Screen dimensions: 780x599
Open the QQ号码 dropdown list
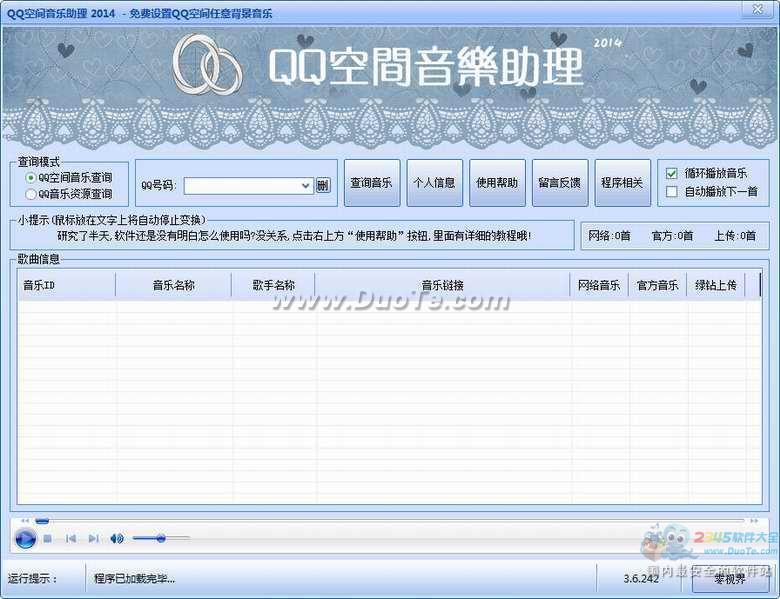[305, 186]
